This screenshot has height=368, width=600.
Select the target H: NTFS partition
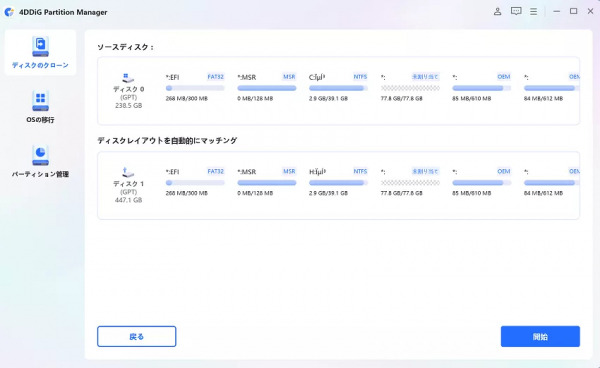coord(338,182)
